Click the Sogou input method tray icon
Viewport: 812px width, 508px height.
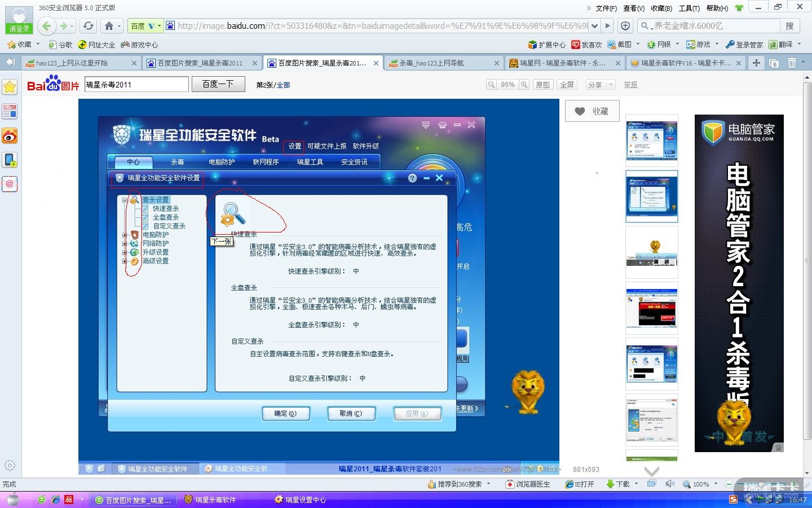(733, 500)
